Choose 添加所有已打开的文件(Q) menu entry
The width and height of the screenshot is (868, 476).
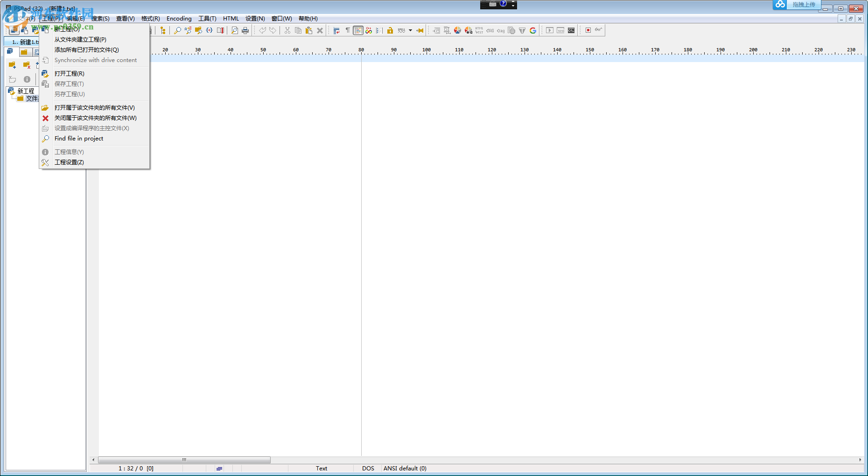coord(94,50)
